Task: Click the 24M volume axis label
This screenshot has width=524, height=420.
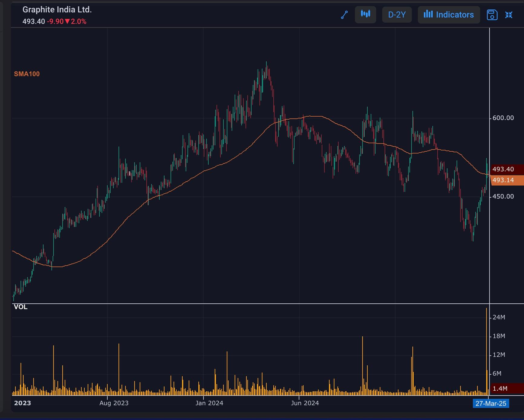Action: coord(499,317)
